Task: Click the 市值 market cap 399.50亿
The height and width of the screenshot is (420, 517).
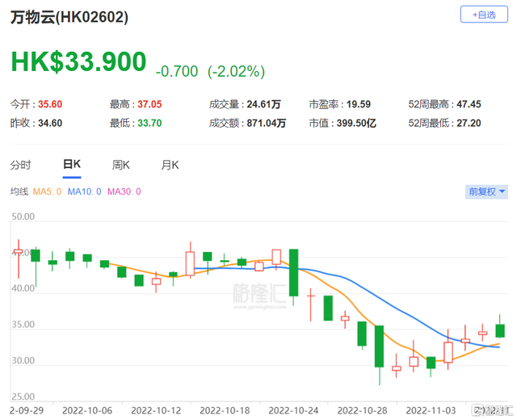Action: [356, 123]
